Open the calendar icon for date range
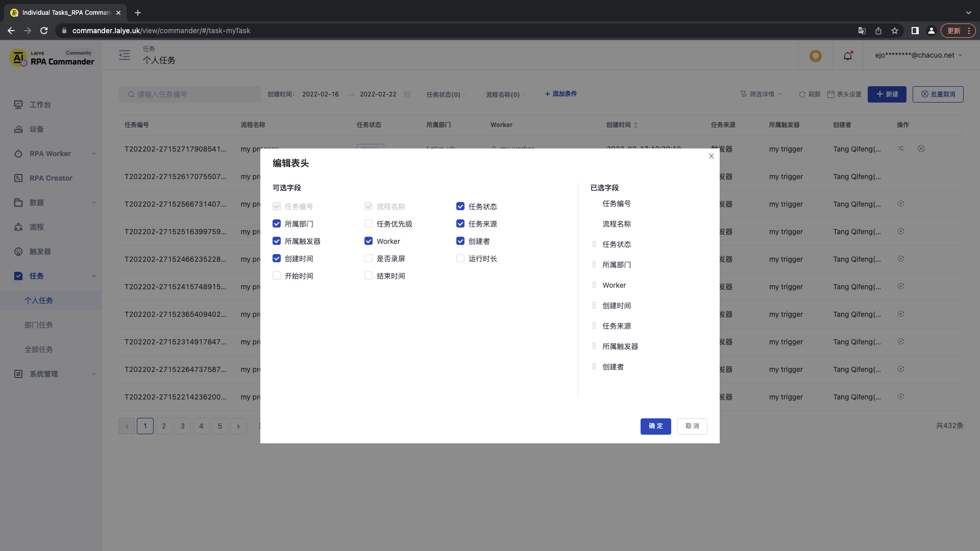 point(407,94)
